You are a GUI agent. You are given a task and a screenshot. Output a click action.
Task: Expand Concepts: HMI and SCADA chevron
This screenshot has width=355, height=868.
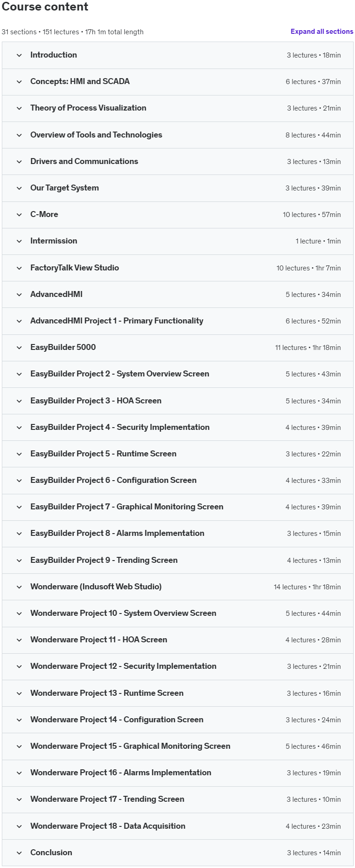[19, 82]
